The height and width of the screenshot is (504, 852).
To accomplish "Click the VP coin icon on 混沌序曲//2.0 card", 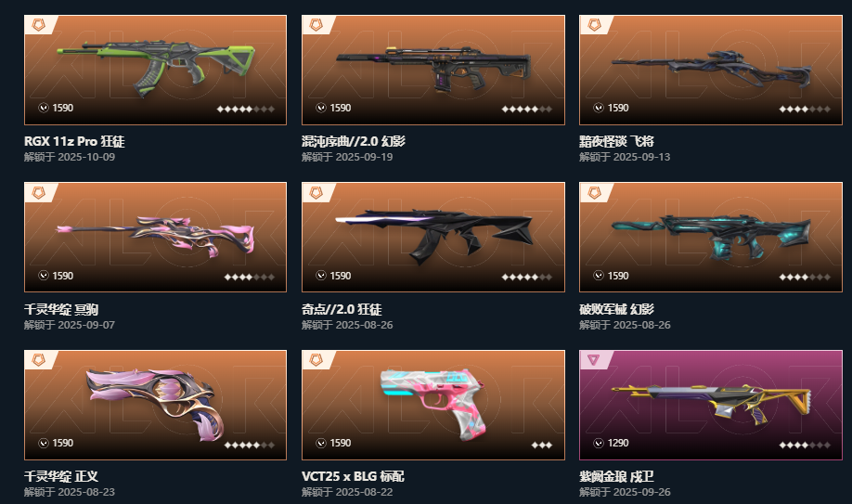I will [321, 108].
